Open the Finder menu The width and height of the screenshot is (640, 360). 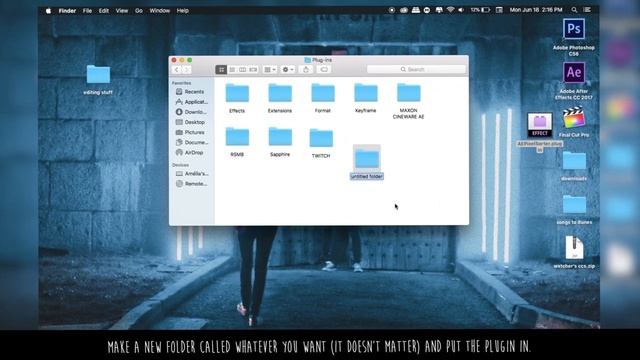pos(67,11)
